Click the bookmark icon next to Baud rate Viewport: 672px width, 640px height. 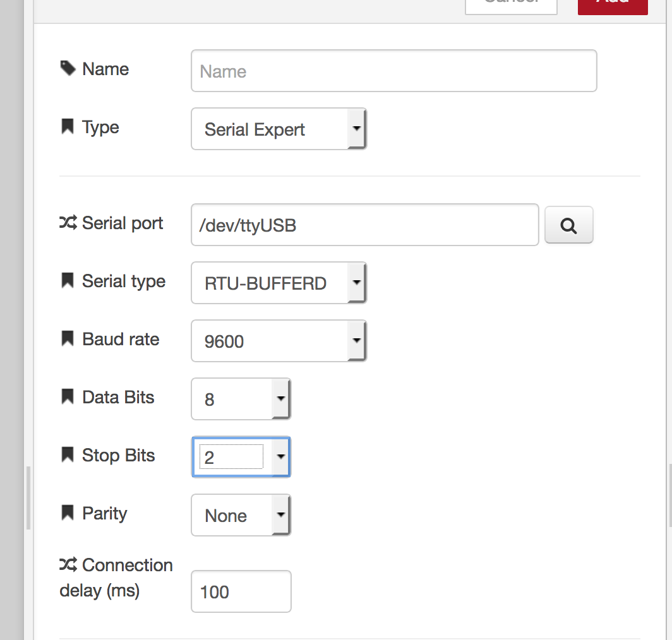tap(67, 338)
